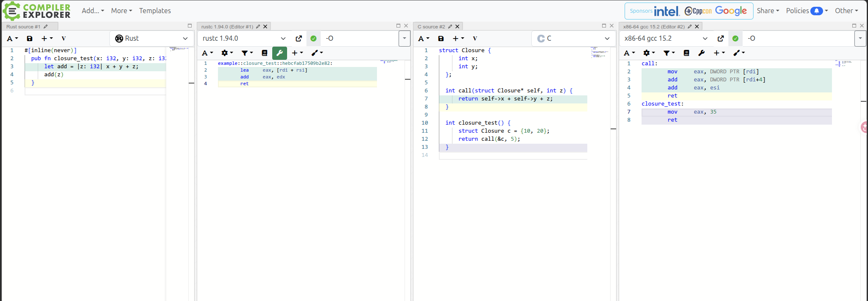
Task: Toggle Vim mode in Rust source editor
Action: pos(64,39)
